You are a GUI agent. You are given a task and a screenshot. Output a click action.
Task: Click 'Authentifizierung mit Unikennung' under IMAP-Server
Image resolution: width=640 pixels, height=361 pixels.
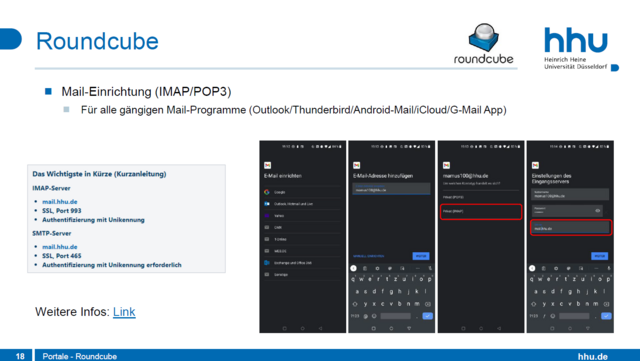93,220
